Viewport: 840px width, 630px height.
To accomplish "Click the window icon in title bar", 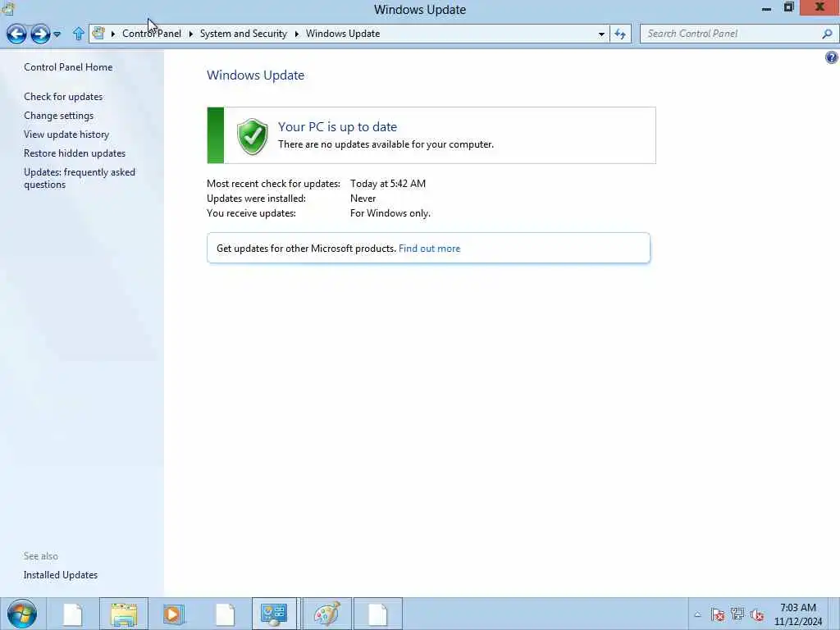I will pyautogui.click(x=8, y=8).
